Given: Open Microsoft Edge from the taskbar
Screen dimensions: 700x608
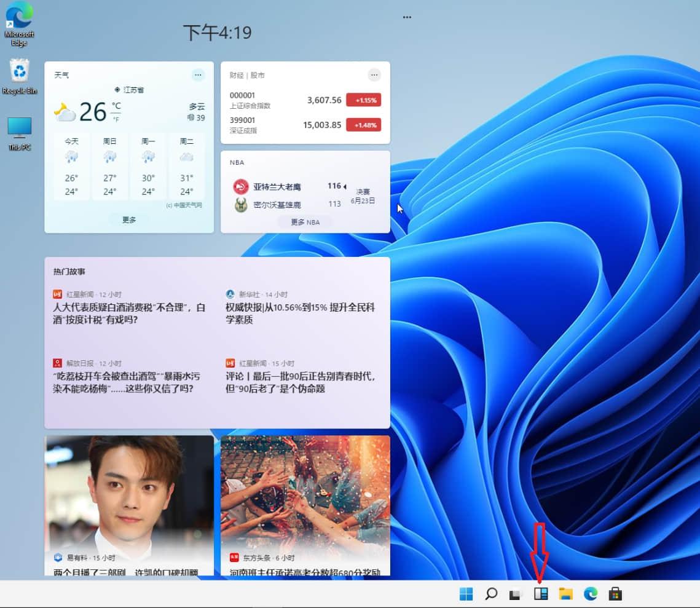Looking at the screenshot, I should pos(590,594).
